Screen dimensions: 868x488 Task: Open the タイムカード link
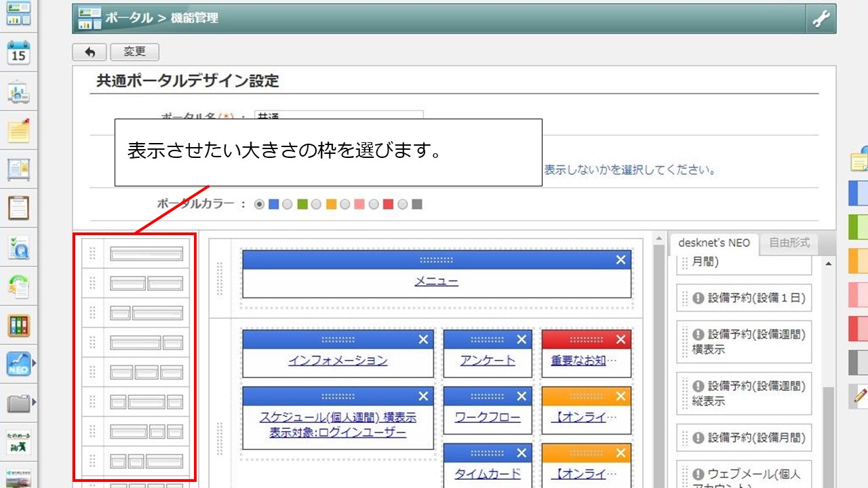click(488, 474)
